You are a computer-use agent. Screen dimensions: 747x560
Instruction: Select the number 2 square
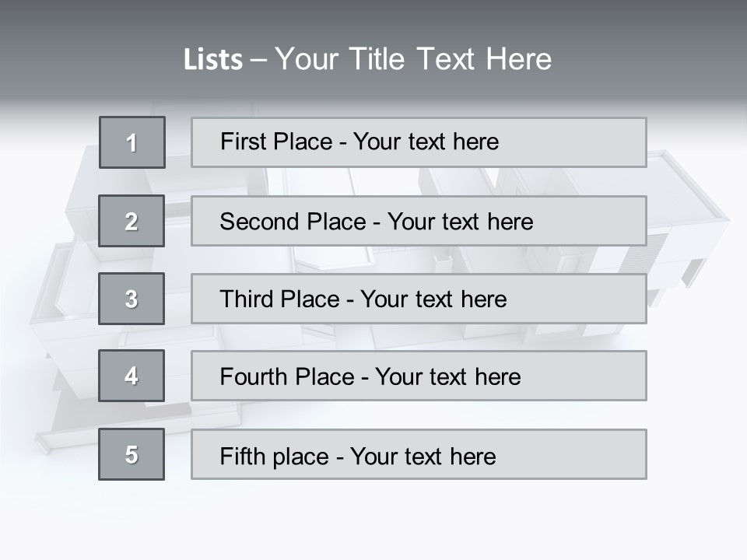132,221
